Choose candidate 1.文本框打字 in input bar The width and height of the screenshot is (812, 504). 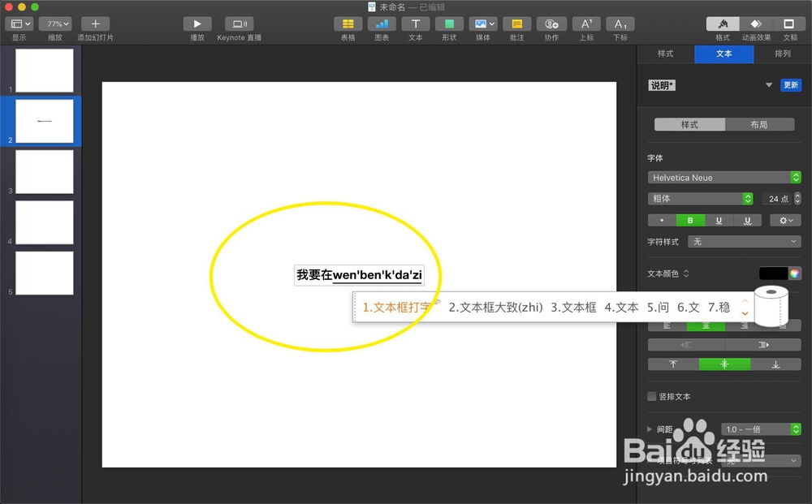tap(396, 308)
